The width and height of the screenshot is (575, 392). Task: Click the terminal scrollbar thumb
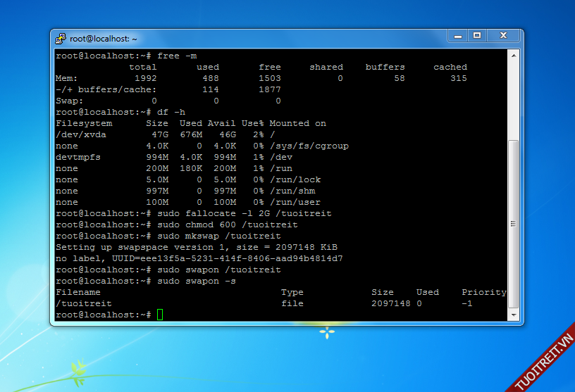(514, 225)
